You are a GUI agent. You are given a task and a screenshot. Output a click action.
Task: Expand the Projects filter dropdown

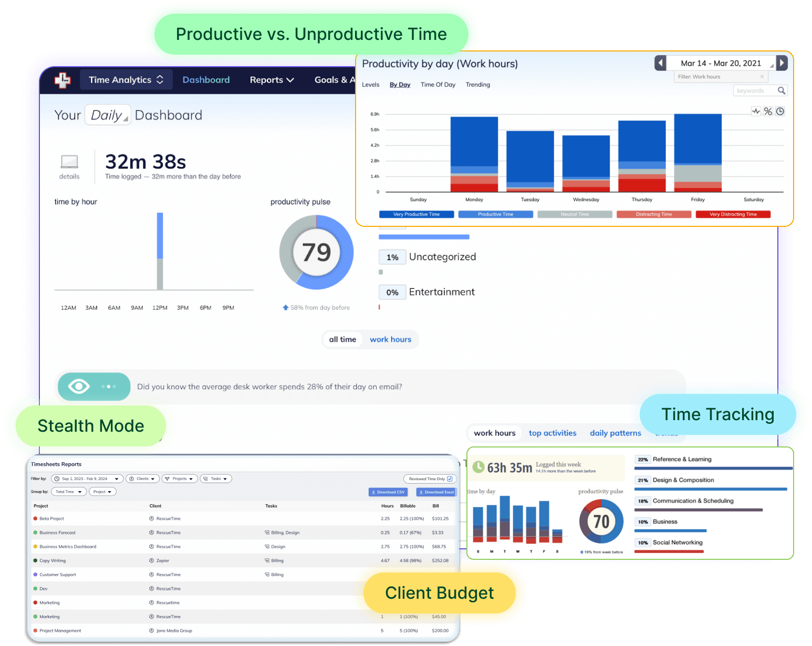(x=180, y=478)
